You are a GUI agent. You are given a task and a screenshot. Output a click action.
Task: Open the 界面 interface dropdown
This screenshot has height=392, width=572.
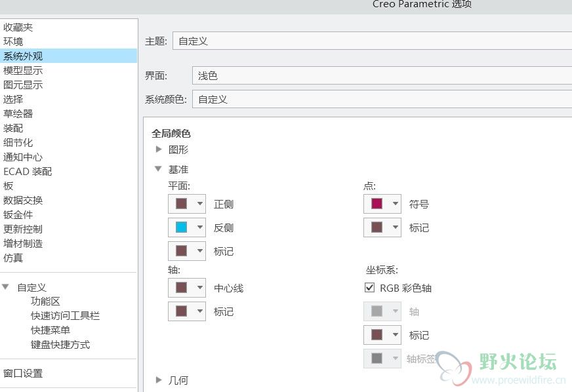coord(382,75)
